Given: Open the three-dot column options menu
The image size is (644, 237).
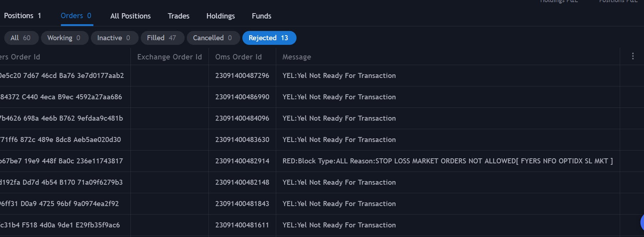Looking at the screenshot, I should 633,56.
